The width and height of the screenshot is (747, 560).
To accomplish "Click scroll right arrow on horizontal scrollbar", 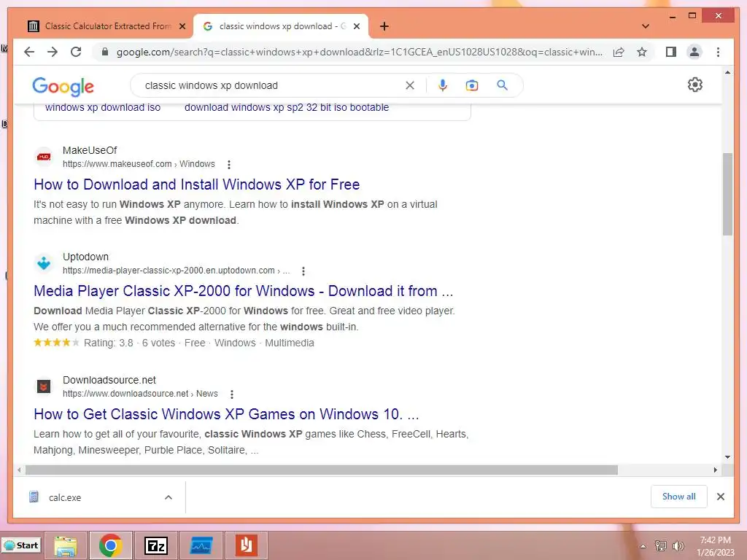I will pos(715,470).
